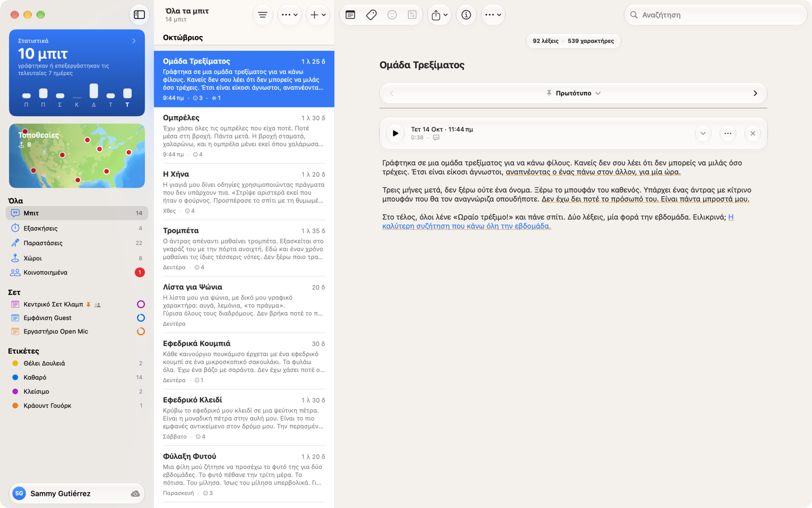Viewport: 812px width, 508px height.
Task: Click the yellow Θέλει Δουλειά tag swatch
Action: (x=15, y=363)
